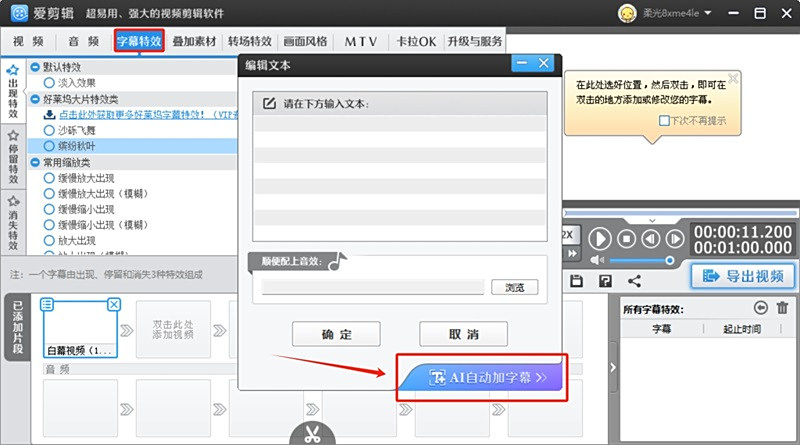Switch to the MTV tab
Screen dimensions: 800x445
361,41
